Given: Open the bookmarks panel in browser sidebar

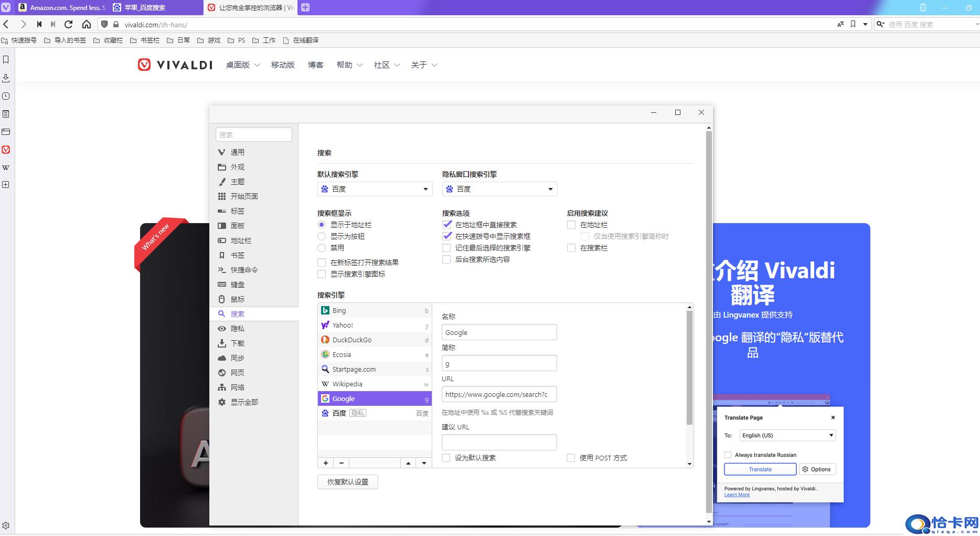Looking at the screenshot, I should pyautogui.click(x=6, y=59).
